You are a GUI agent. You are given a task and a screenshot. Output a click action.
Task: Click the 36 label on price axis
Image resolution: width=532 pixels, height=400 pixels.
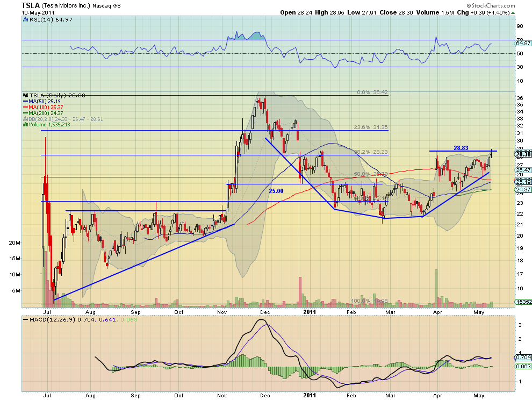(520, 98)
